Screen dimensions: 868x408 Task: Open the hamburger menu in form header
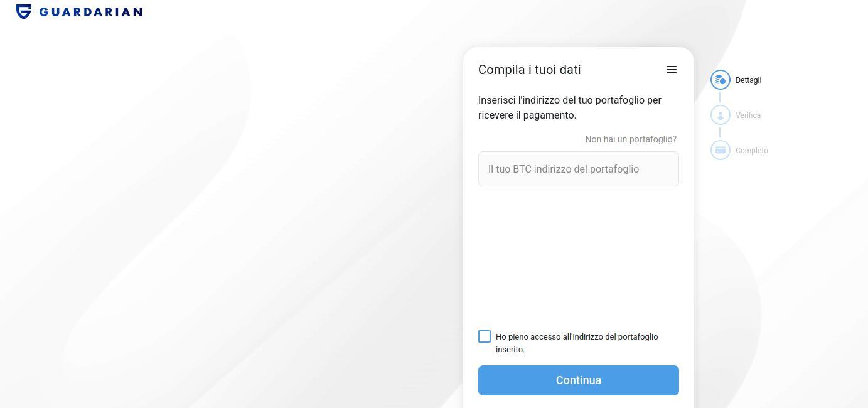(x=672, y=70)
